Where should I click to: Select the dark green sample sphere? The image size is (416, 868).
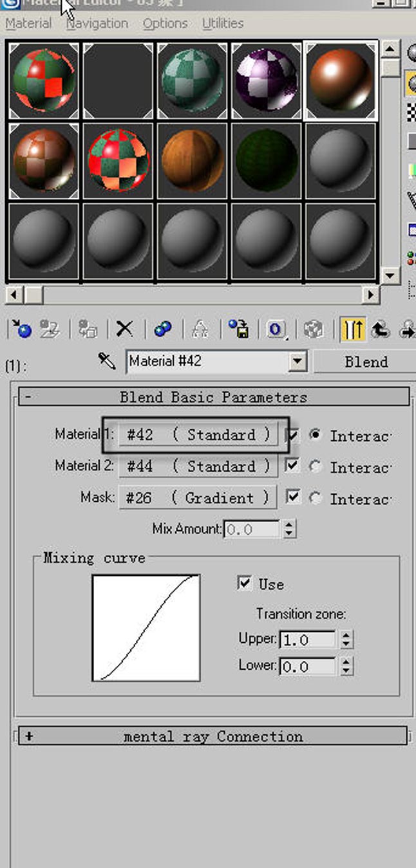tap(266, 161)
